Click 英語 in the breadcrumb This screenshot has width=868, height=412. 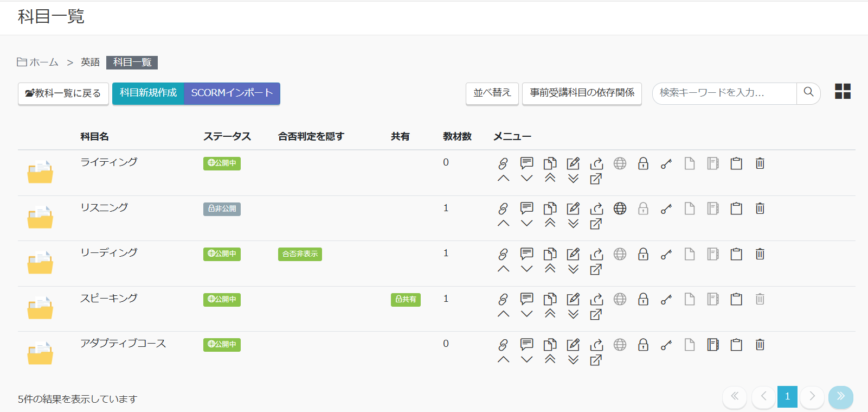[x=90, y=62]
